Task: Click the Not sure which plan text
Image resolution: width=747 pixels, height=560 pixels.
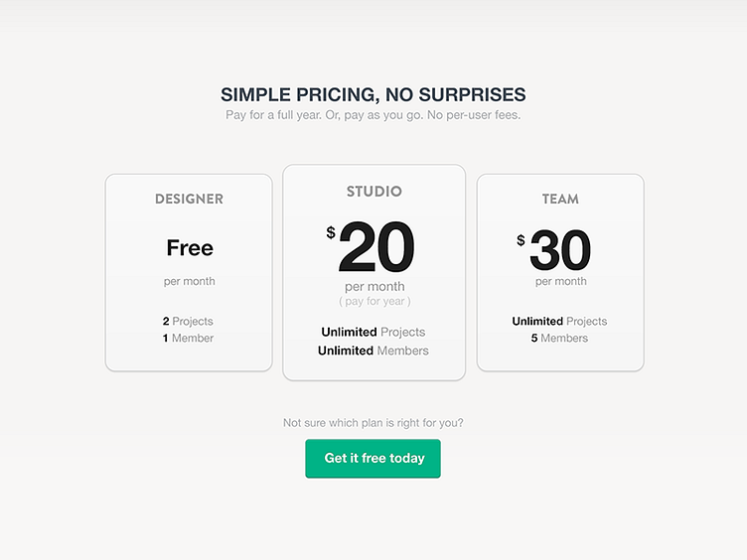Action: tap(373, 423)
